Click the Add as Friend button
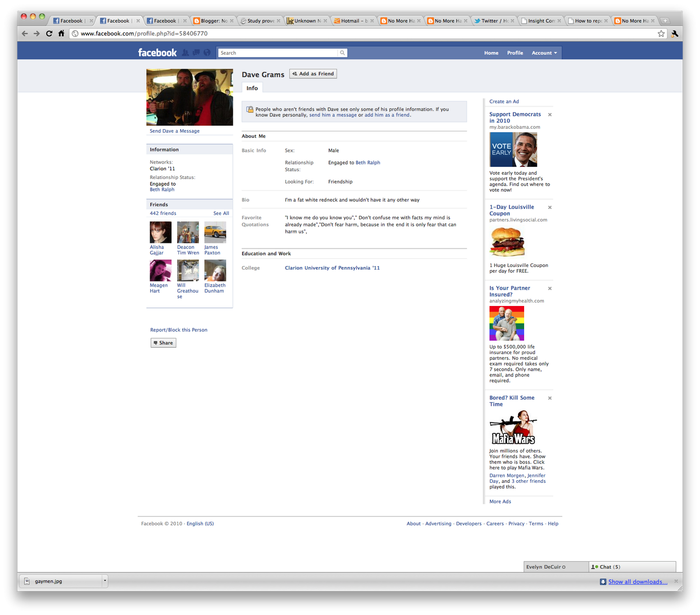The height and width of the screenshot is (615, 700). coord(313,74)
